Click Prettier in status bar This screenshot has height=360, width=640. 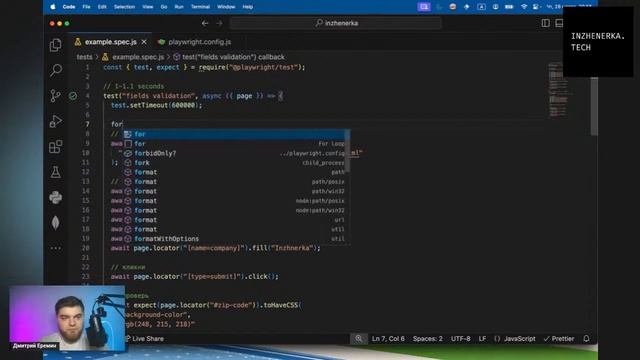pyautogui.click(x=559, y=338)
